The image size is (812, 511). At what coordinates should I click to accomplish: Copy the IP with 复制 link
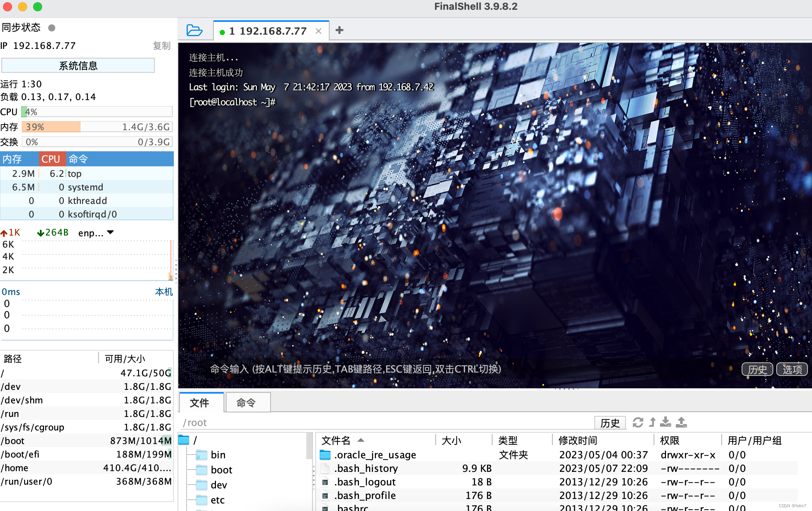pos(162,46)
